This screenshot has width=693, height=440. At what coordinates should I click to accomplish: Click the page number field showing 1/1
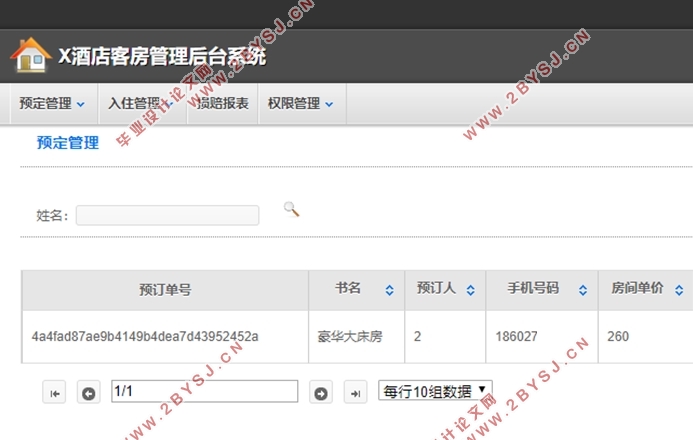[x=205, y=391]
